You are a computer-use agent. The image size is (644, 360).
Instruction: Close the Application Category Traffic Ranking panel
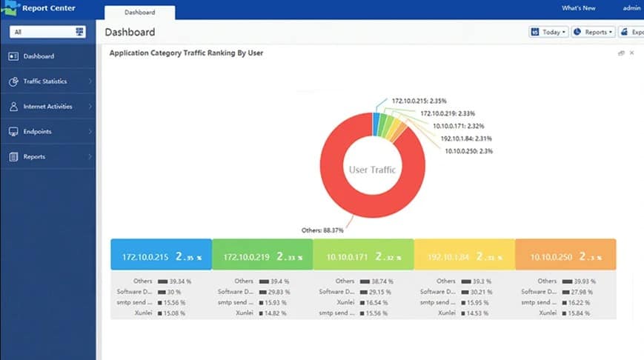click(632, 53)
